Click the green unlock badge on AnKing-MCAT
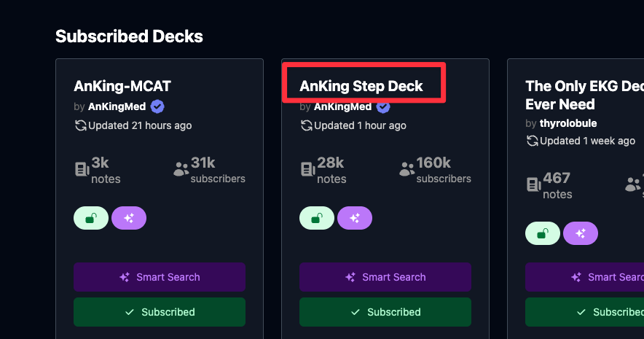Viewport: 644px width, 339px height. point(91,218)
